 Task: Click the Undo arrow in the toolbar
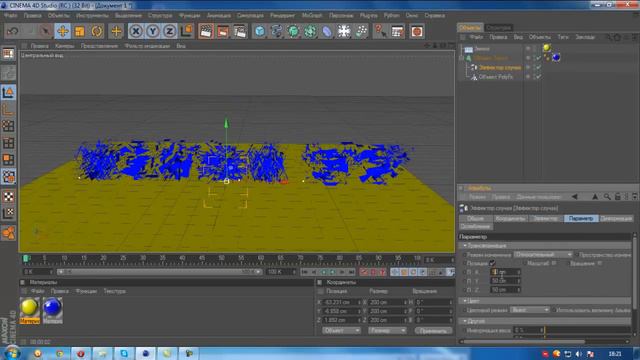pos(12,31)
